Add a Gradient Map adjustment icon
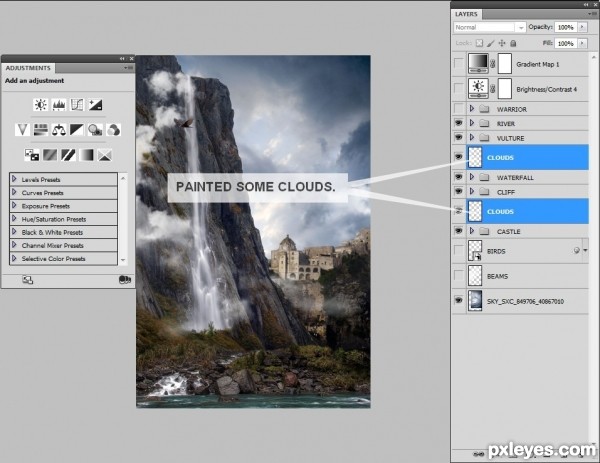Viewport: 600px width, 463px height. point(86,155)
